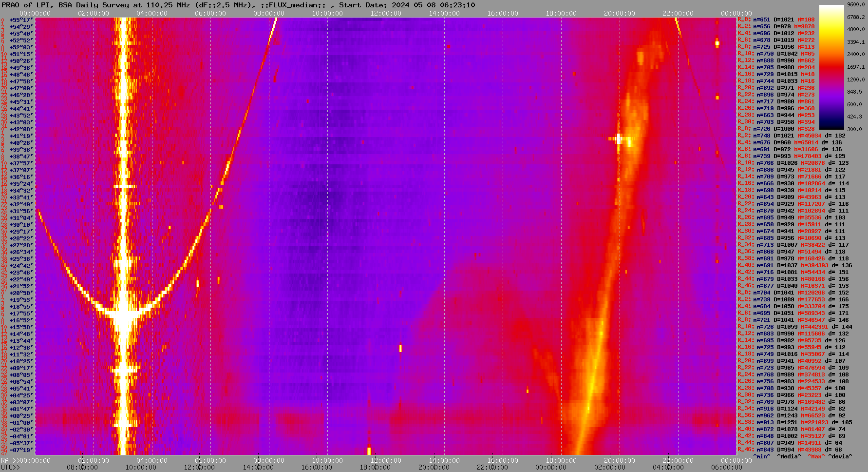This screenshot has width=868, height=472.
Task: Click the ^min^ legend label
Action: [762, 457]
